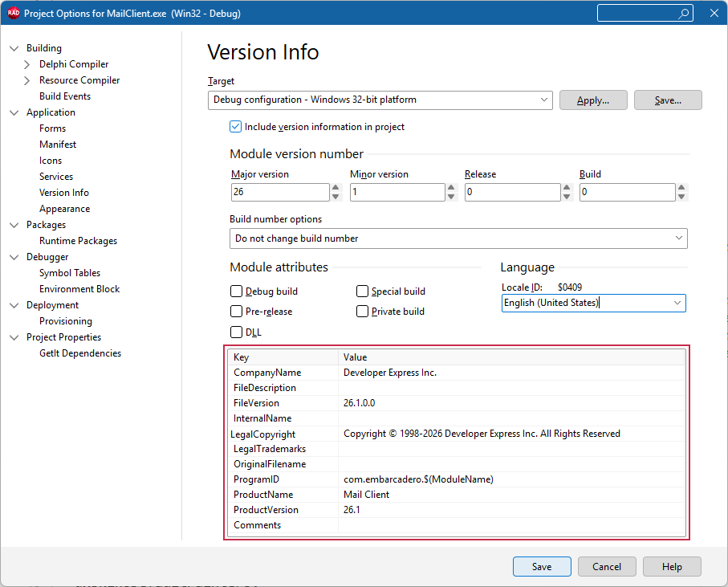The width and height of the screenshot is (728, 587).
Task: Open Symbol Tables page
Action: point(70,273)
